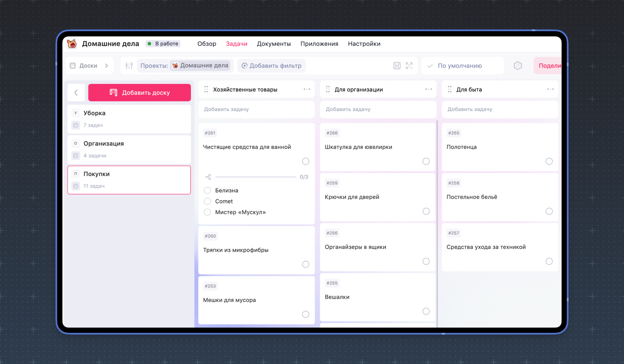Grab the drag handle of Для организации column
Screen dimensions: 624x364
328,90
